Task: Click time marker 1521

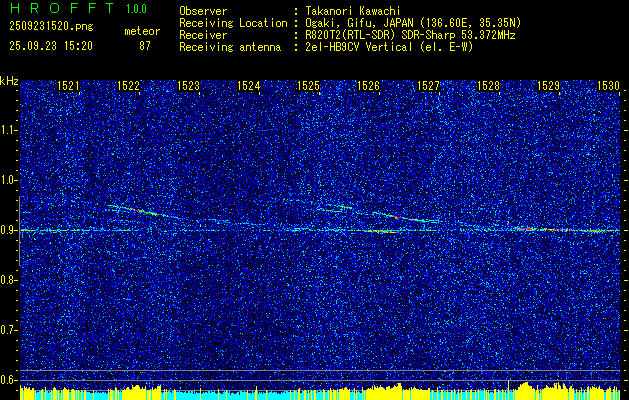Action: pyautogui.click(x=68, y=85)
